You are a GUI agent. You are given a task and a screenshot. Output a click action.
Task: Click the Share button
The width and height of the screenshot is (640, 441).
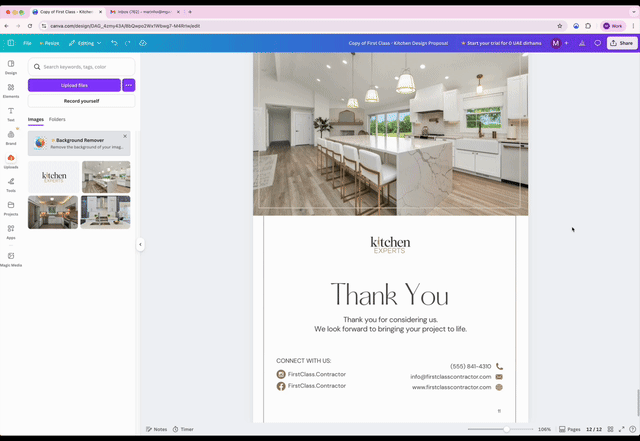coord(622,43)
